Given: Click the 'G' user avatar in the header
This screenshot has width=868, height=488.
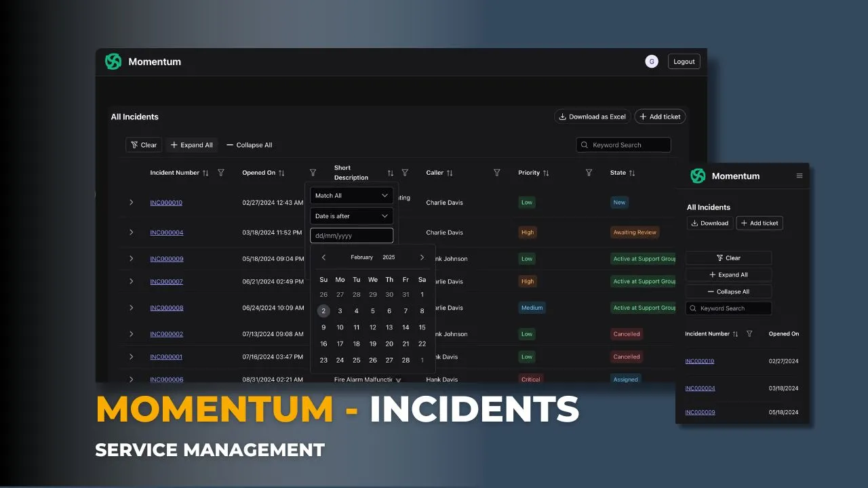Looking at the screenshot, I should (x=651, y=61).
